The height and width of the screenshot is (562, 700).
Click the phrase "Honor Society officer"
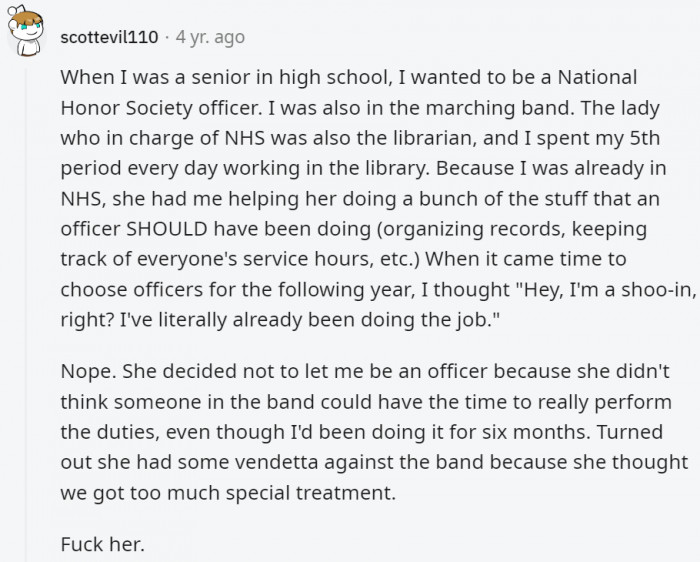(x=160, y=108)
